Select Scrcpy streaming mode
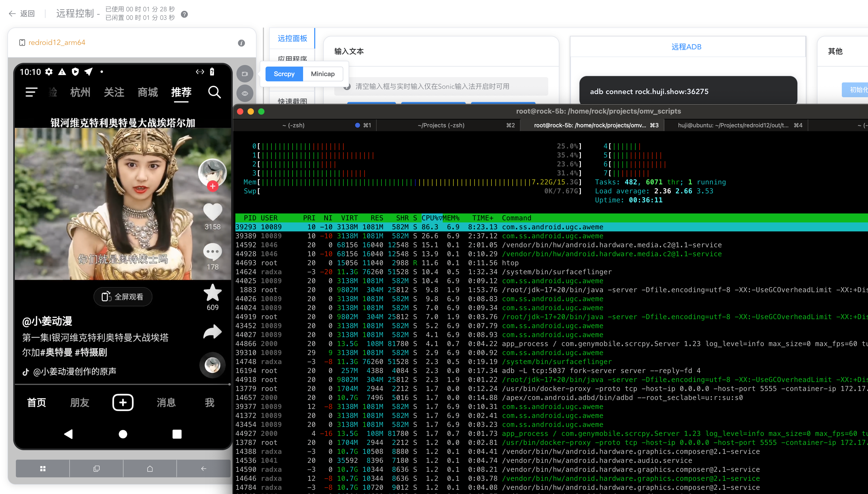The width and height of the screenshot is (868, 494). (x=284, y=74)
